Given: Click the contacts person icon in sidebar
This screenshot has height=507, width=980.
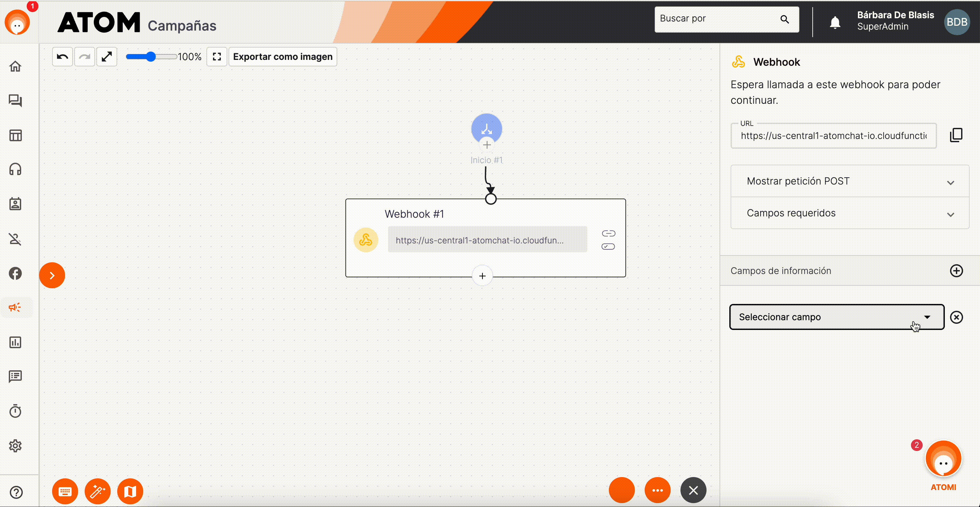Looking at the screenshot, I should point(15,204).
